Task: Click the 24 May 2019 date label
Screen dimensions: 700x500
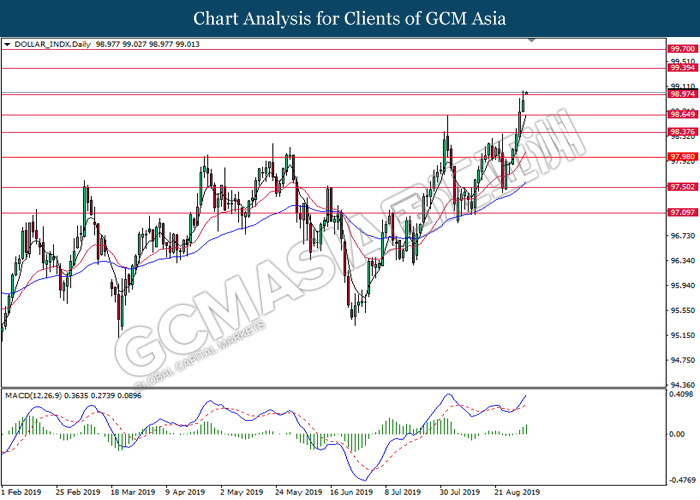Action: (298, 492)
